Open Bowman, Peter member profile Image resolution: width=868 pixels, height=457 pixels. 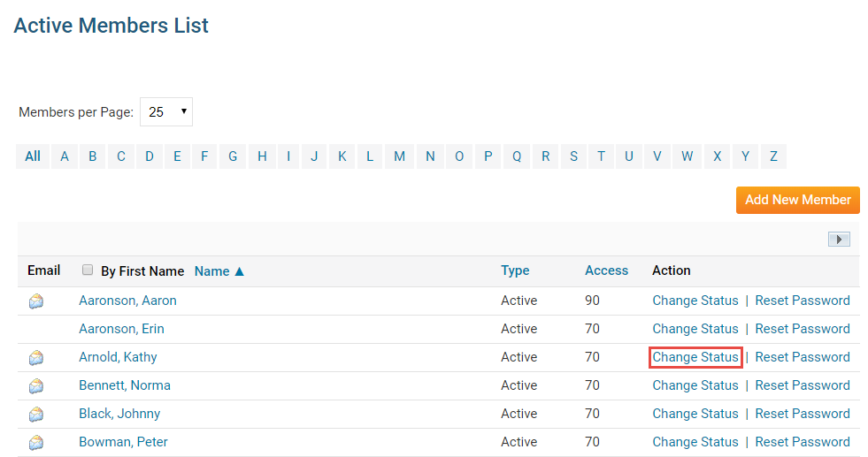[123, 442]
